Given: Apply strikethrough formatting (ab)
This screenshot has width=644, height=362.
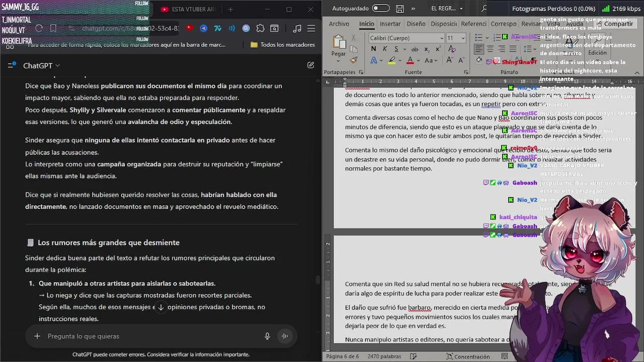Looking at the screenshot, I should tap(415, 49).
